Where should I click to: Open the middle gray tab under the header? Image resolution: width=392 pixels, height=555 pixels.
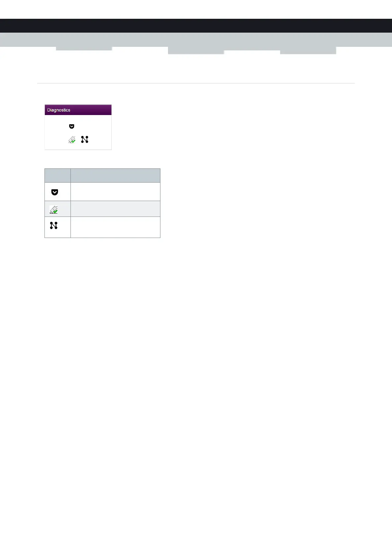(196, 50)
